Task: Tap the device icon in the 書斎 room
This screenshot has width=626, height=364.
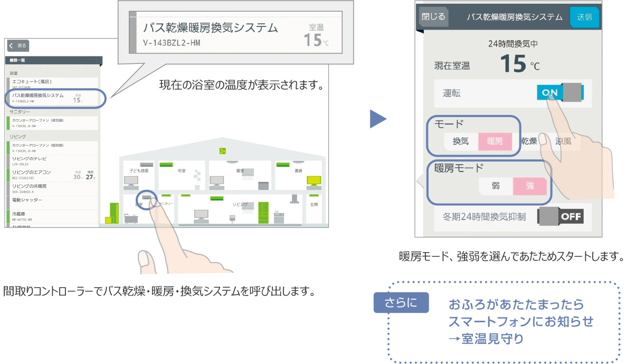Action: 314,180
